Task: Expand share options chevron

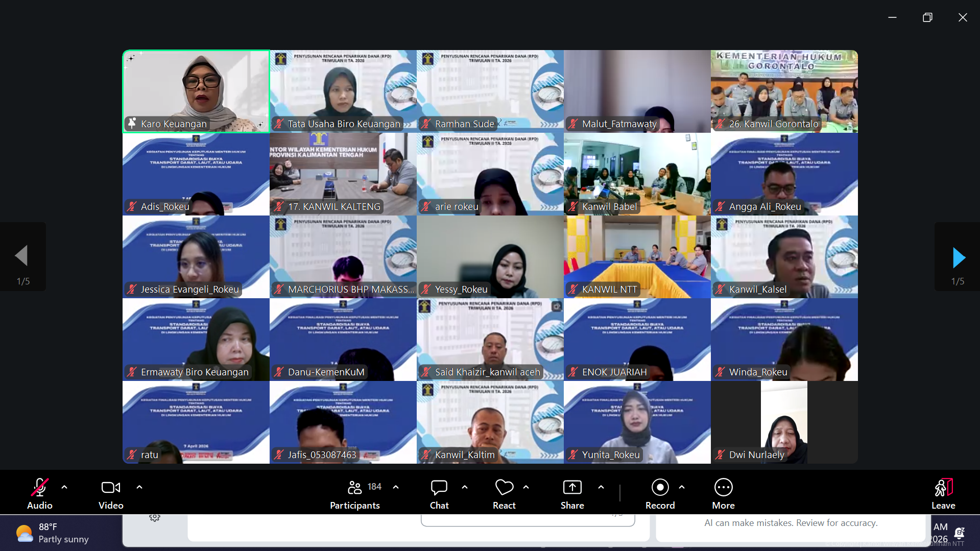Action: [x=601, y=487]
